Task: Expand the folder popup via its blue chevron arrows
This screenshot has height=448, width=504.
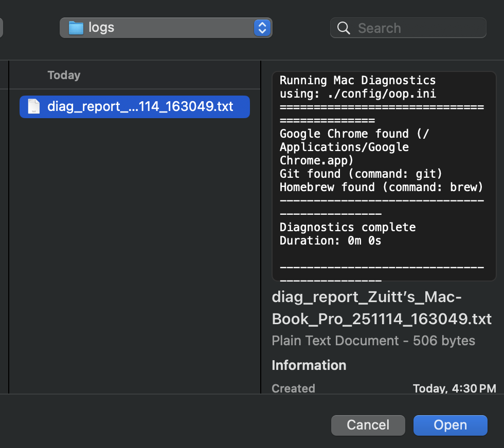Action: tap(262, 28)
